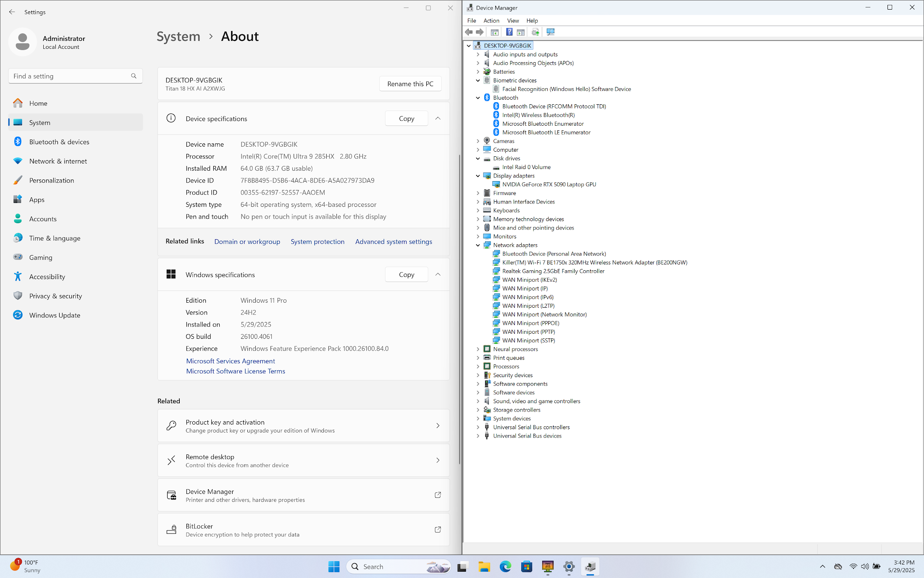Expand the Audio inputs and outputs node
This screenshot has width=924, height=578.
click(x=478, y=54)
